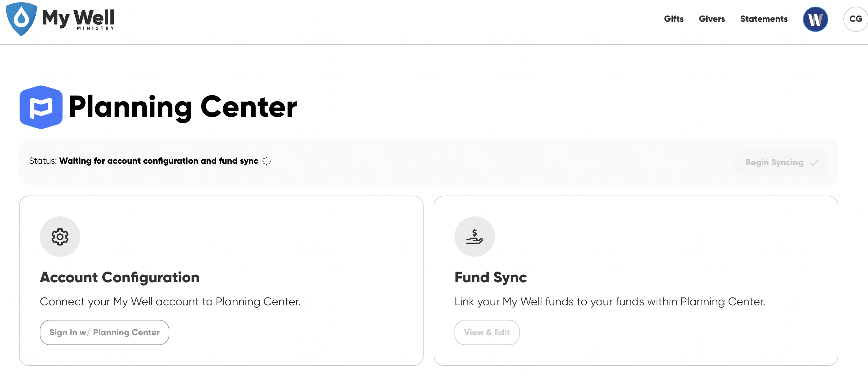Navigate to the Statements page
Viewport: 868px width, 376px height.
click(x=763, y=19)
